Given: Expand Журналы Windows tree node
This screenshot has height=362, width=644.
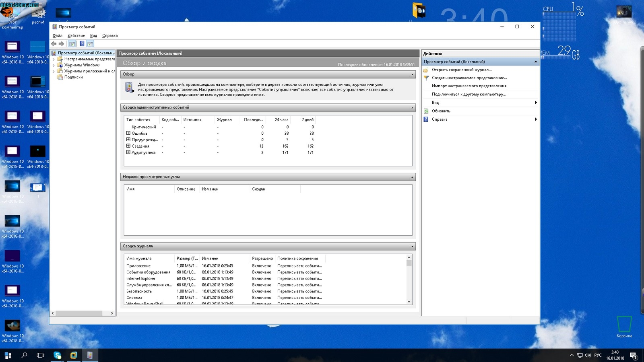Looking at the screenshot, I should pos(54,65).
